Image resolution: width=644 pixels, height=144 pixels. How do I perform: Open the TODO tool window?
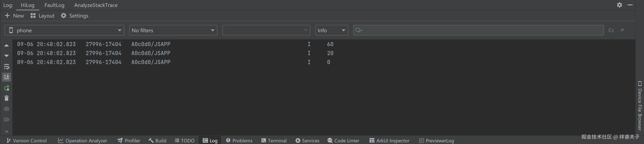pos(185,141)
